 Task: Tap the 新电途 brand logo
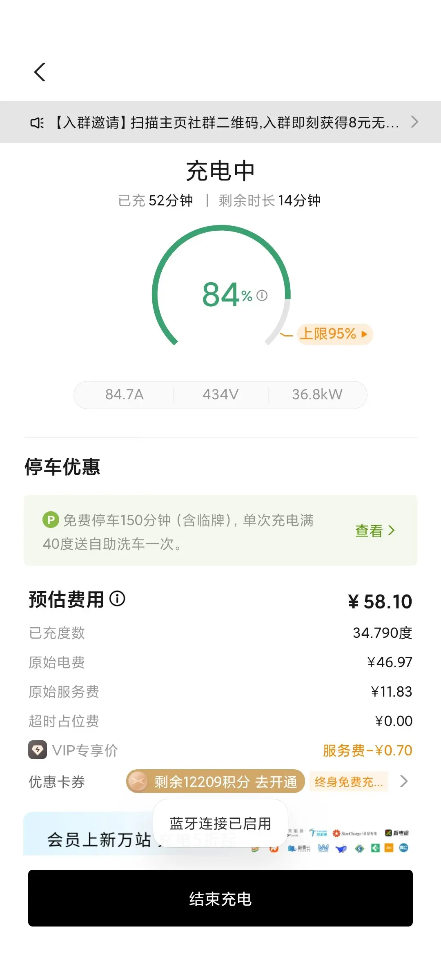click(x=397, y=833)
